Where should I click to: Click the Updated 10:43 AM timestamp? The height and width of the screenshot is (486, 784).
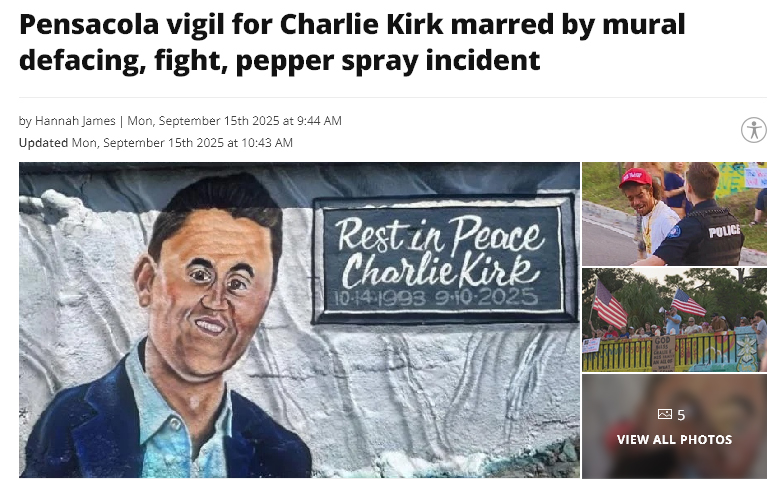click(182, 142)
